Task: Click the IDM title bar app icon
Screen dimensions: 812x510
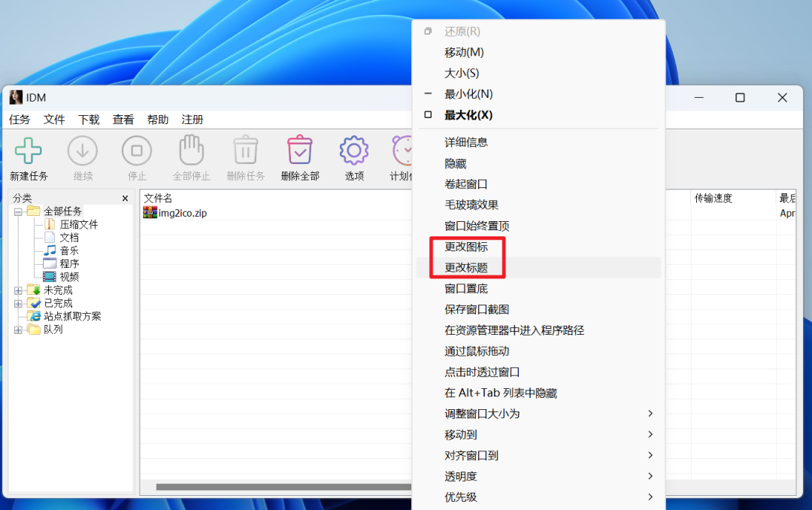Action: 16,98
